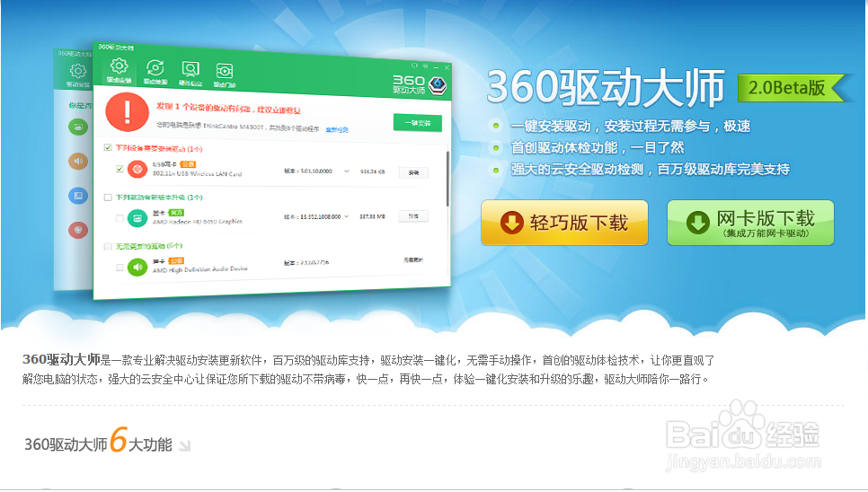Click the red USB网卡 device icon
The image size is (868, 492).
137,169
